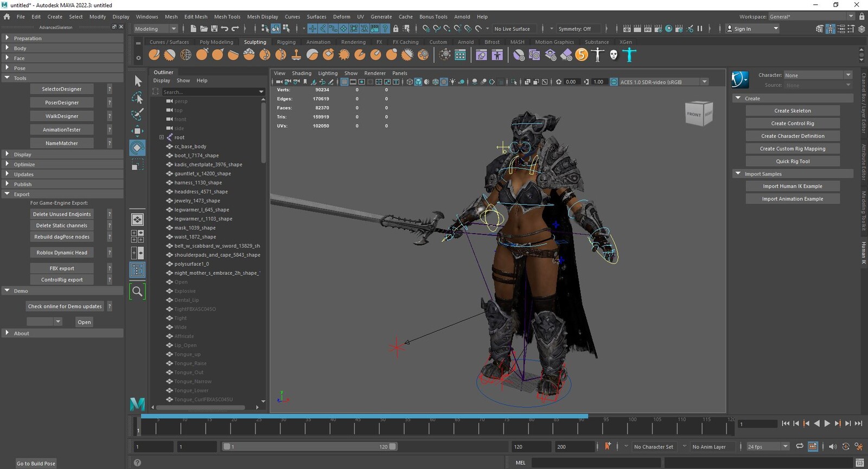Open the Deform menu in the menu bar
This screenshot has width=868, height=469.
341,17
